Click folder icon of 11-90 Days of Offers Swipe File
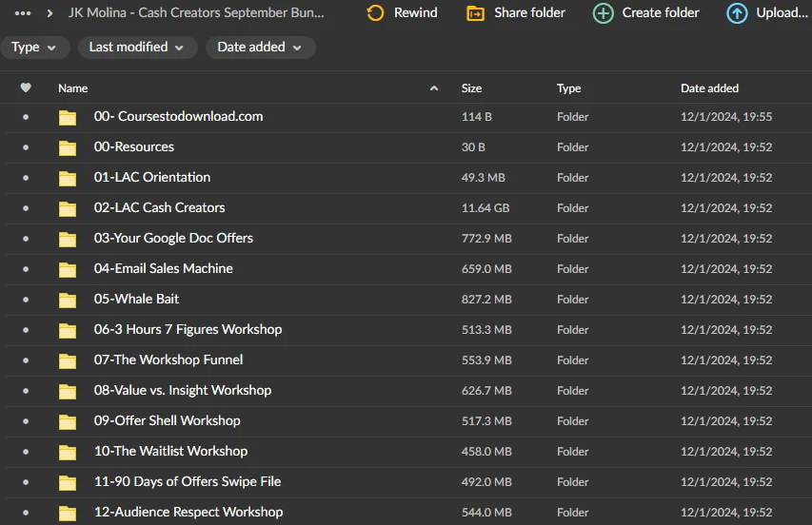The width and height of the screenshot is (812, 525). coord(68,482)
